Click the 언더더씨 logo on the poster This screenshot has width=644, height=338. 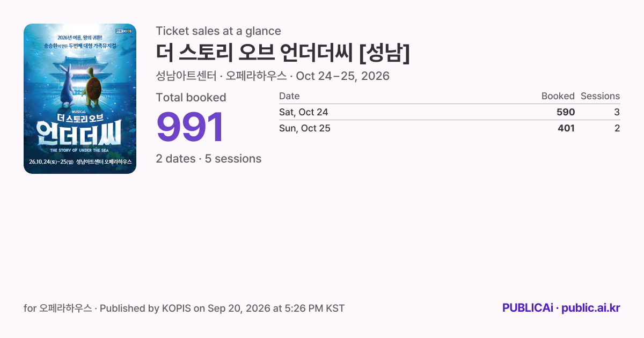click(x=79, y=133)
